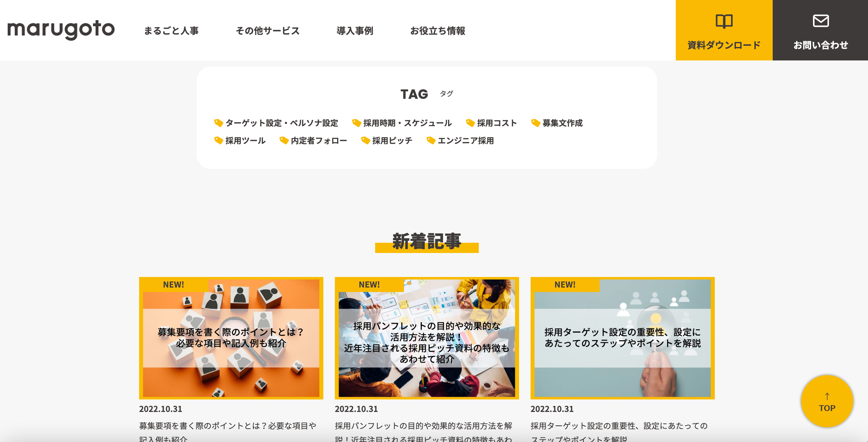
Task: Click the envelope icon for お問い合わせ
Action: coord(820,21)
